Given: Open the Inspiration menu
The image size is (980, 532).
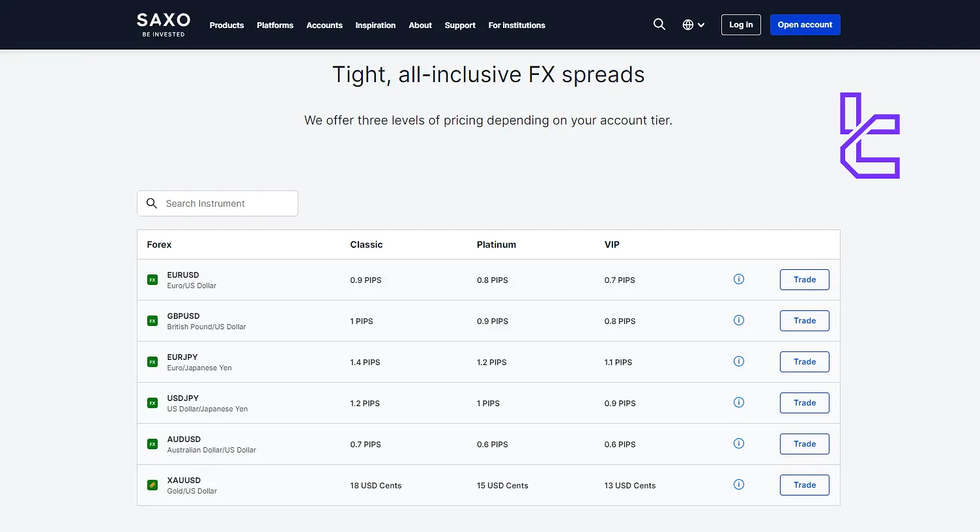Looking at the screenshot, I should [375, 25].
